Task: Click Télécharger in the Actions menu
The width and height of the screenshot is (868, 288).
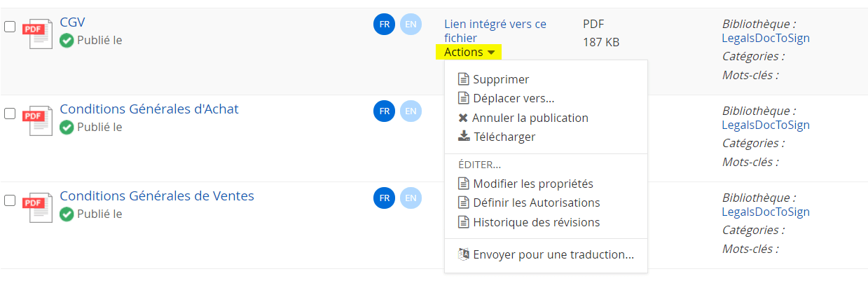Action: tap(504, 137)
